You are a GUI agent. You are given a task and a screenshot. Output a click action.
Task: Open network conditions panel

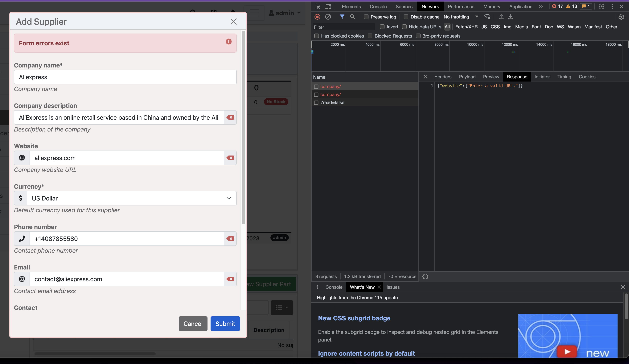coord(487,17)
